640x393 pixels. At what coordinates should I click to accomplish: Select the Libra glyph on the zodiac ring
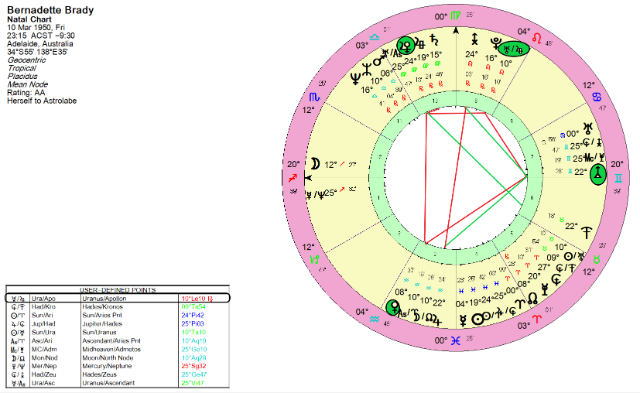tap(374, 38)
